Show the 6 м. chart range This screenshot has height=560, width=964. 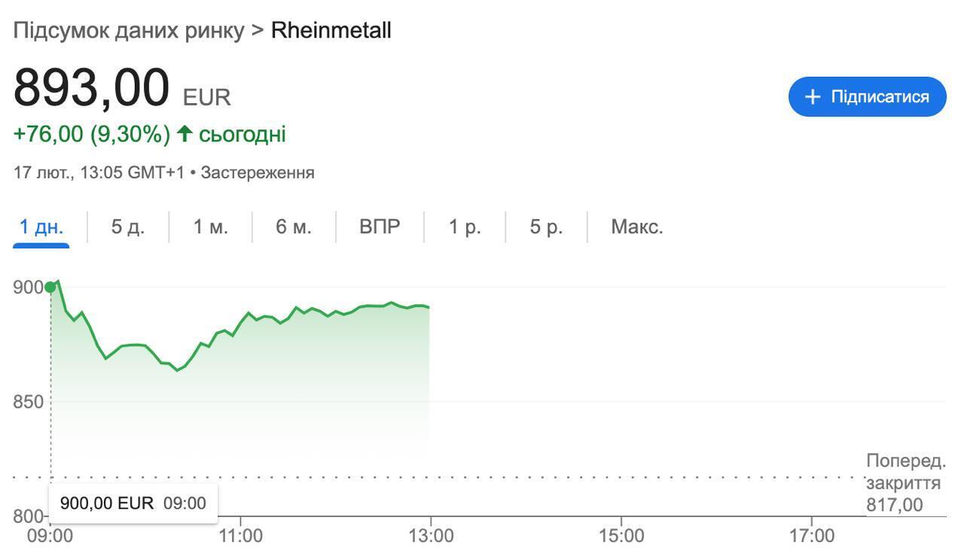pyautogui.click(x=293, y=227)
